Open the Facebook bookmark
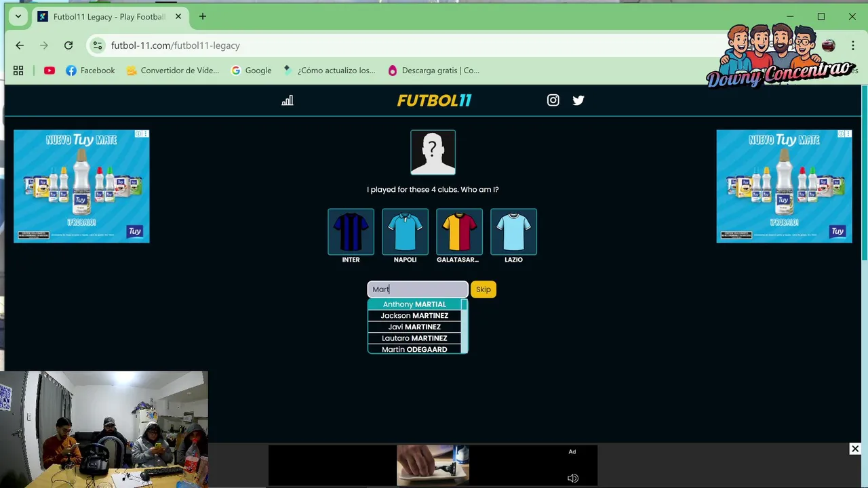 [x=90, y=70]
